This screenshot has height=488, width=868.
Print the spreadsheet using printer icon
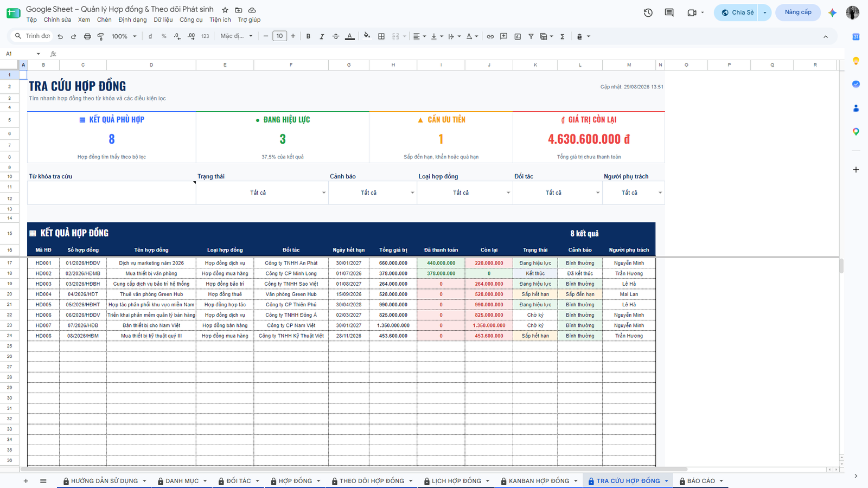click(x=87, y=36)
